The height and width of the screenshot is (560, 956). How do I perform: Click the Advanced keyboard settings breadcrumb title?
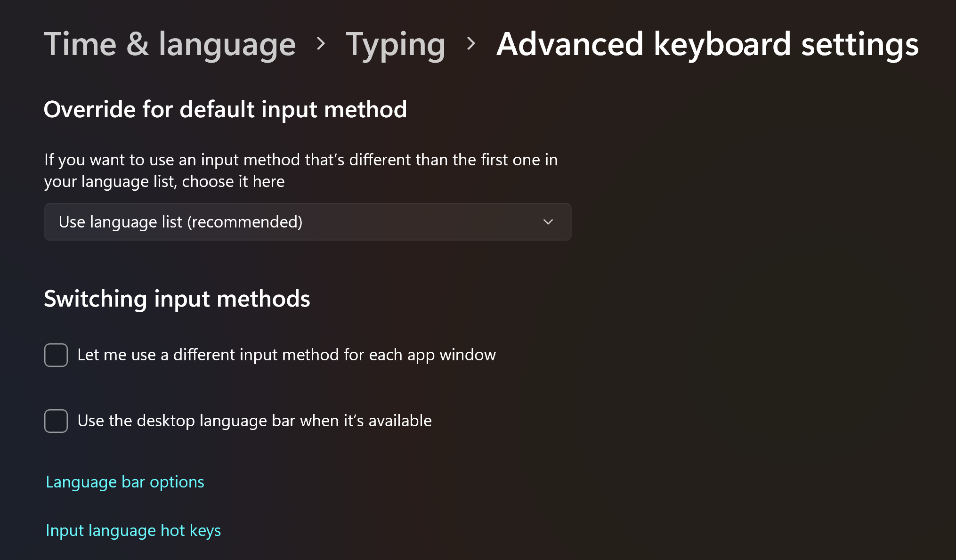coord(706,44)
